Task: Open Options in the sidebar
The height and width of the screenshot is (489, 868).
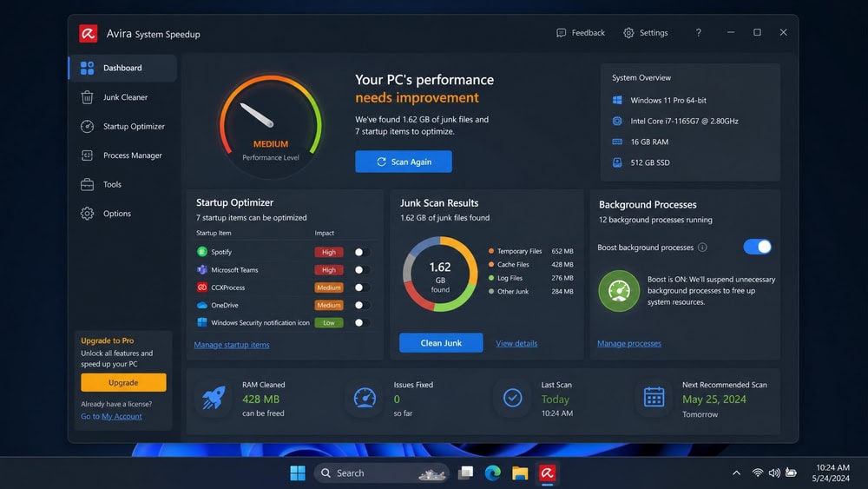Action: 123,213
